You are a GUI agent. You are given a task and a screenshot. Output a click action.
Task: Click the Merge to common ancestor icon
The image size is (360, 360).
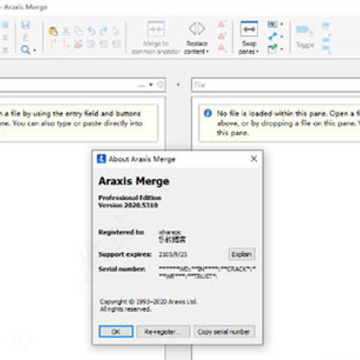(156, 29)
